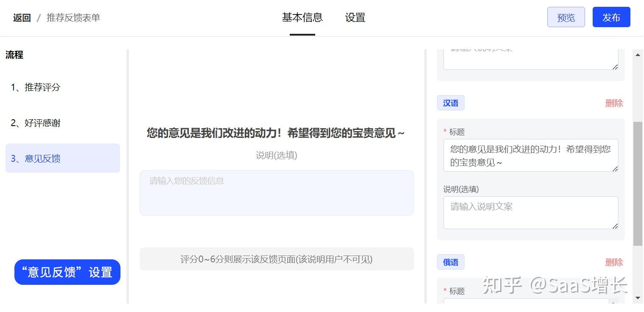Click the 俄语 language label
Viewport: 644px width, 312px height.
450,262
